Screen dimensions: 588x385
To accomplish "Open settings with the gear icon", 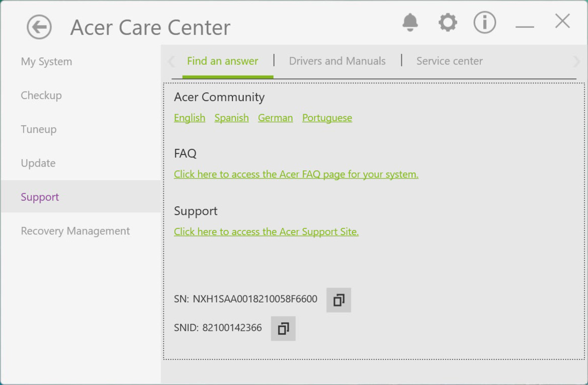I will (448, 23).
